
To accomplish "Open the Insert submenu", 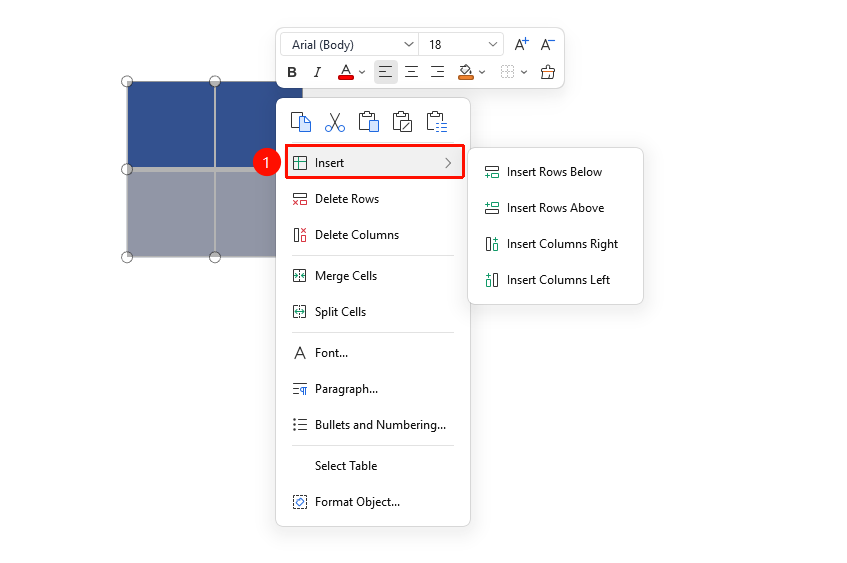I will click(374, 163).
